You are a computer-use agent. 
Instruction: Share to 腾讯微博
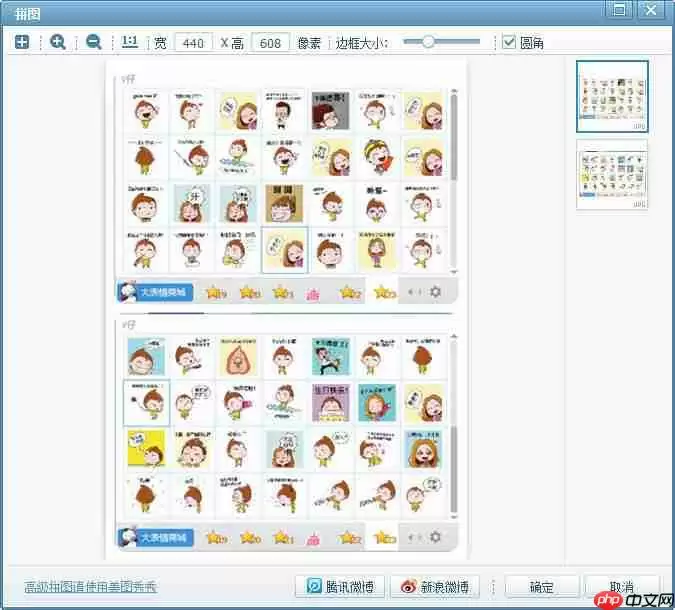[x=340, y=586]
